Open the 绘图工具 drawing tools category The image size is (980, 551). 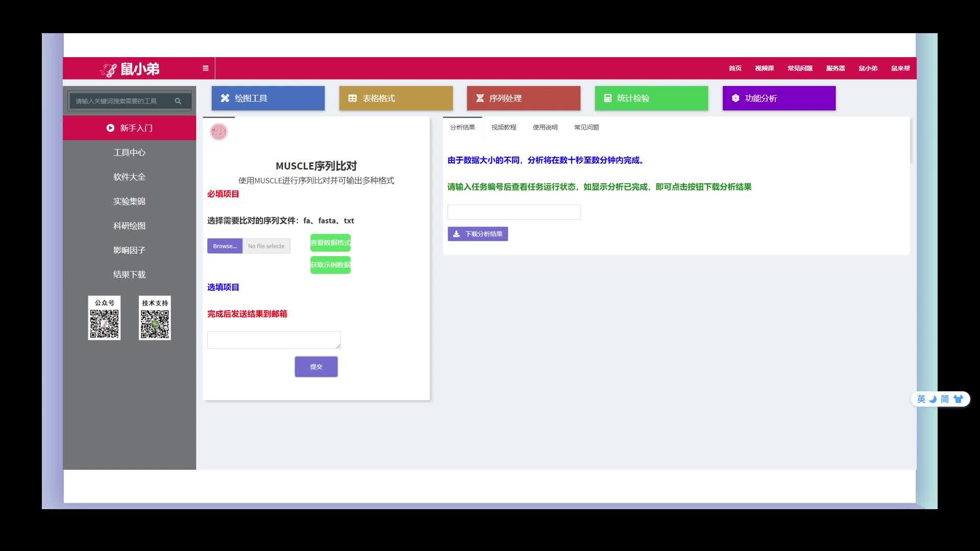tap(268, 98)
